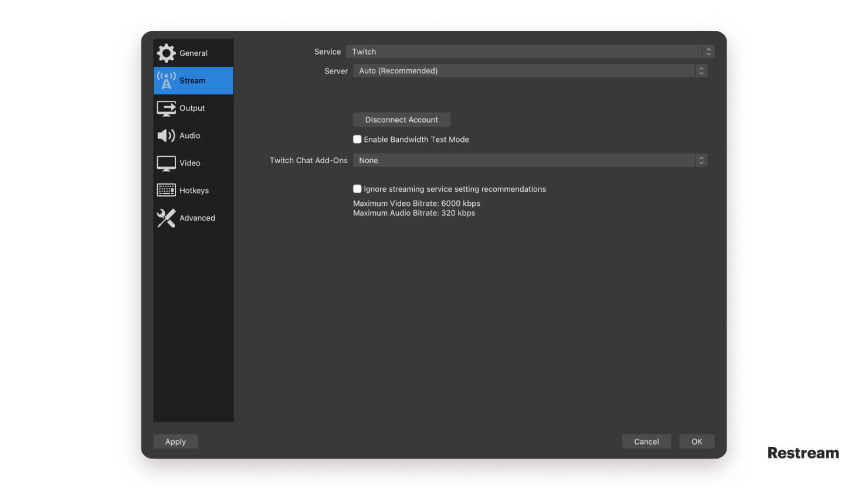This screenshot has height=488, width=868.
Task: Select the Stream section in the sidebar
Action: (193, 80)
